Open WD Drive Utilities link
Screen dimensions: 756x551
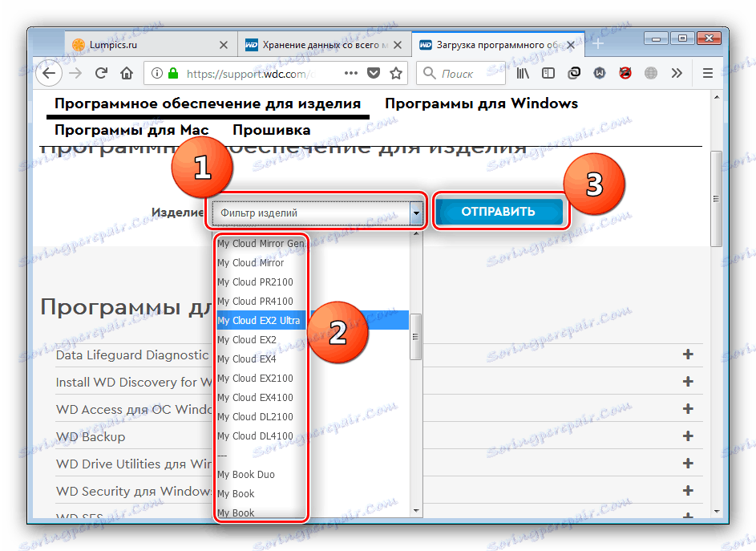tap(134, 464)
